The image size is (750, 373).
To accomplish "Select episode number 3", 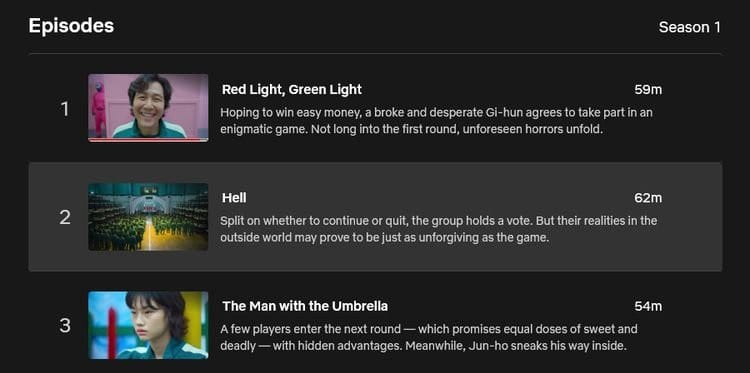I will 65,326.
